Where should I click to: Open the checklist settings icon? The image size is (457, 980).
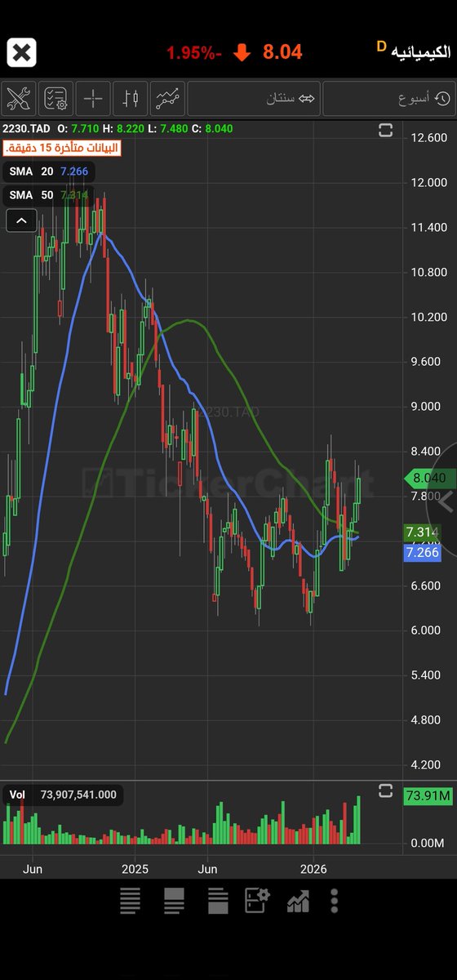pos(55,98)
